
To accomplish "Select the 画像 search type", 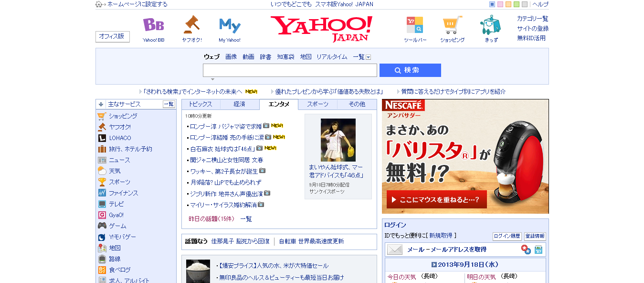I will (x=231, y=57).
